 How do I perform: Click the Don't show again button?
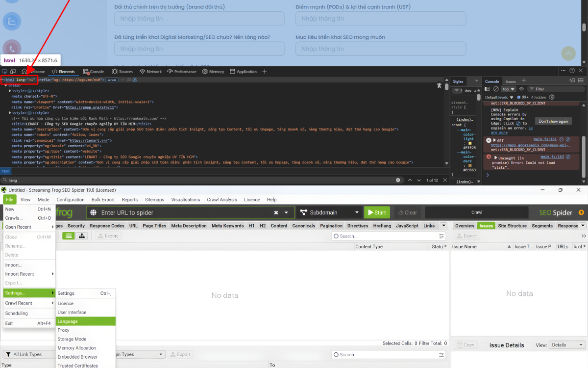tap(553, 121)
